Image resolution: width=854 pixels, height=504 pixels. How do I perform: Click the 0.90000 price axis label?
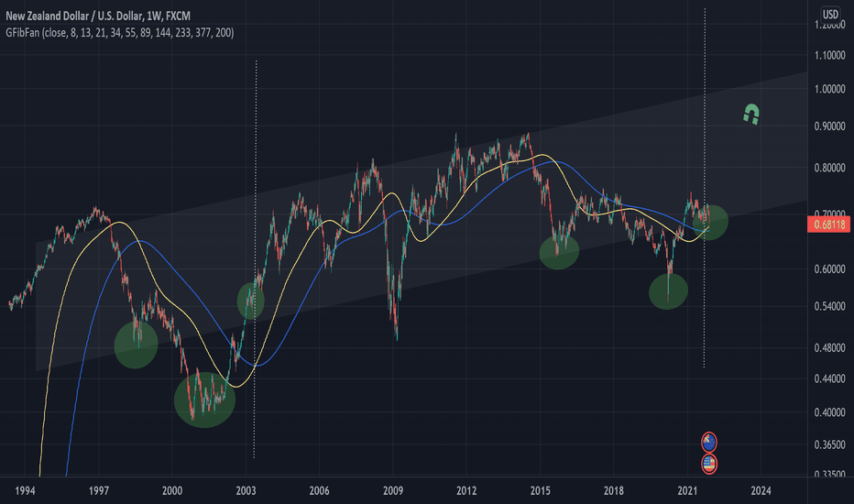click(x=829, y=126)
